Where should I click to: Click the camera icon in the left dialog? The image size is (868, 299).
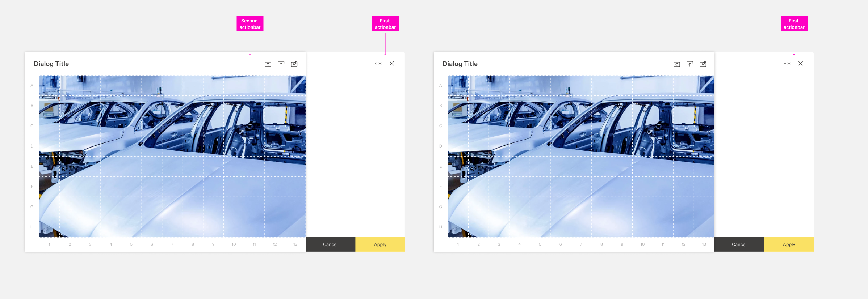click(x=268, y=64)
